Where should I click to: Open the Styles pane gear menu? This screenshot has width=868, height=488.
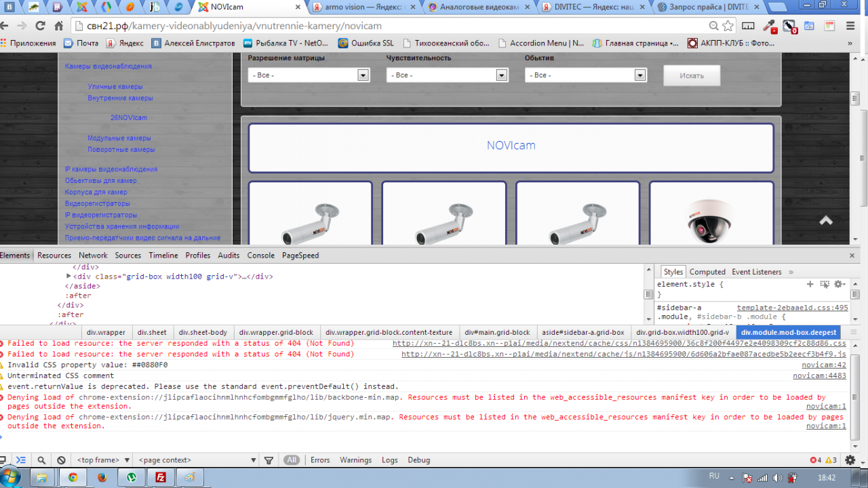[840, 284]
